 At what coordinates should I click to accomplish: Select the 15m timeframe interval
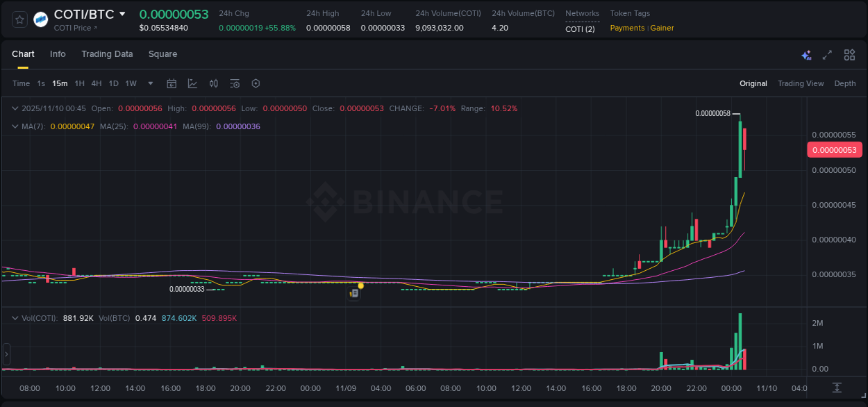click(60, 83)
